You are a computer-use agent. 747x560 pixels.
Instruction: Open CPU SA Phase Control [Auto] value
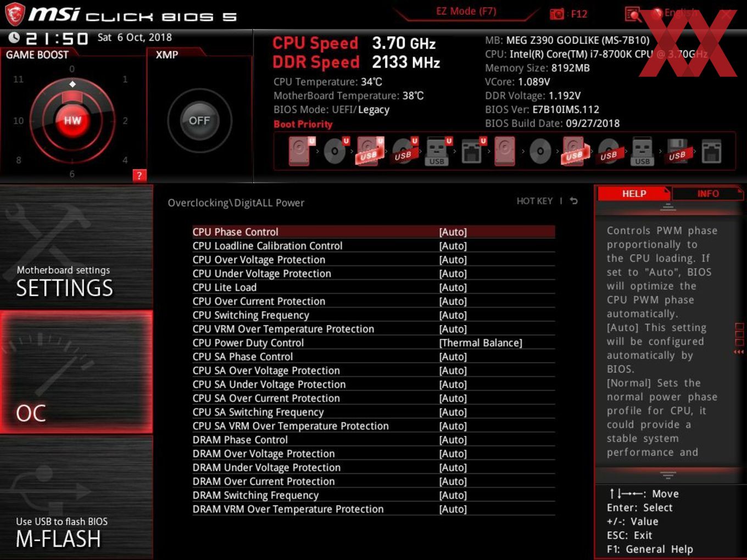453,357
